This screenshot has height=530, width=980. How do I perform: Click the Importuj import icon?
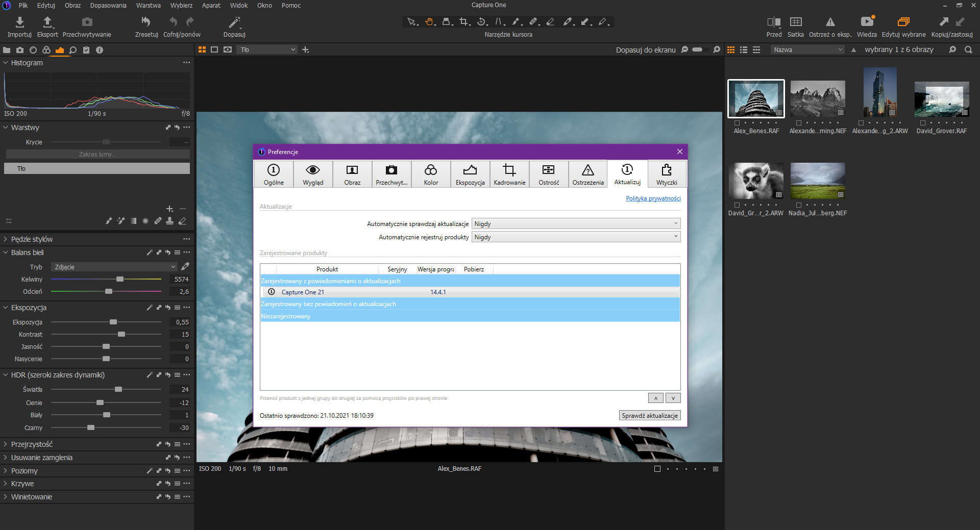tap(19, 22)
